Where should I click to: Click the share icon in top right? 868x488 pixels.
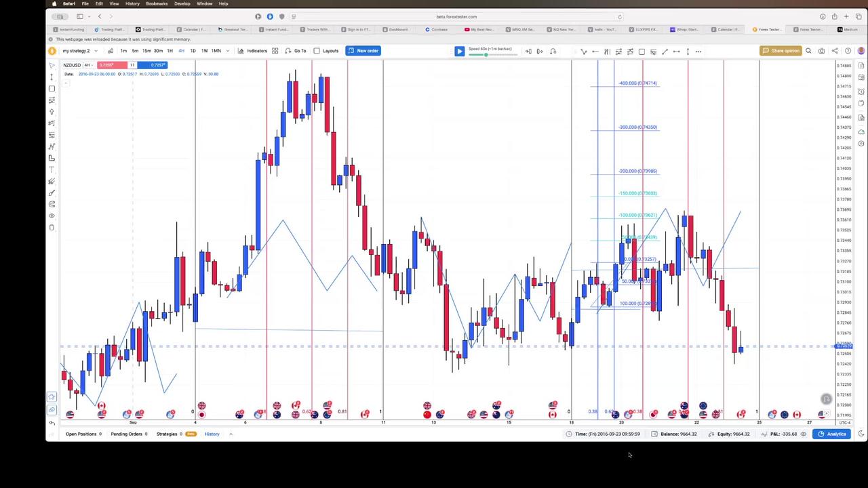tap(835, 51)
